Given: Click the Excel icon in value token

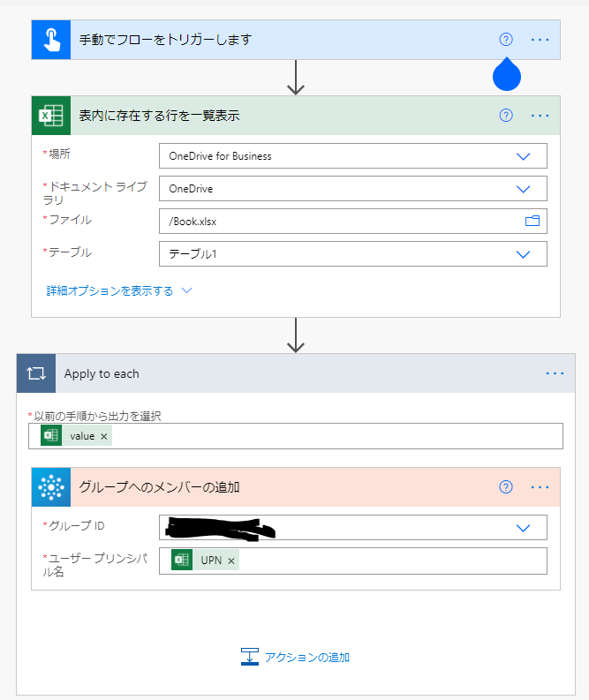Looking at the screenshot, I should (x=51, y=436).
